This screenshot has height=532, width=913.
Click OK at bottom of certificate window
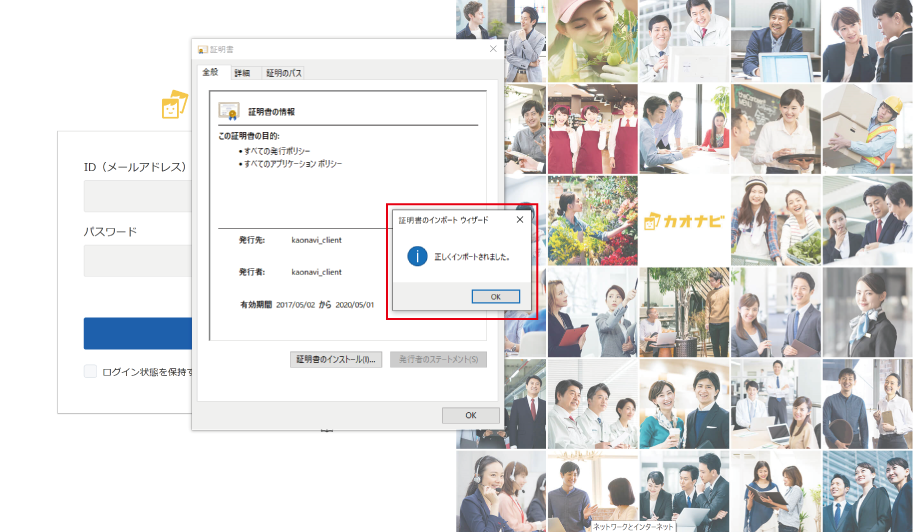point(470,415)
